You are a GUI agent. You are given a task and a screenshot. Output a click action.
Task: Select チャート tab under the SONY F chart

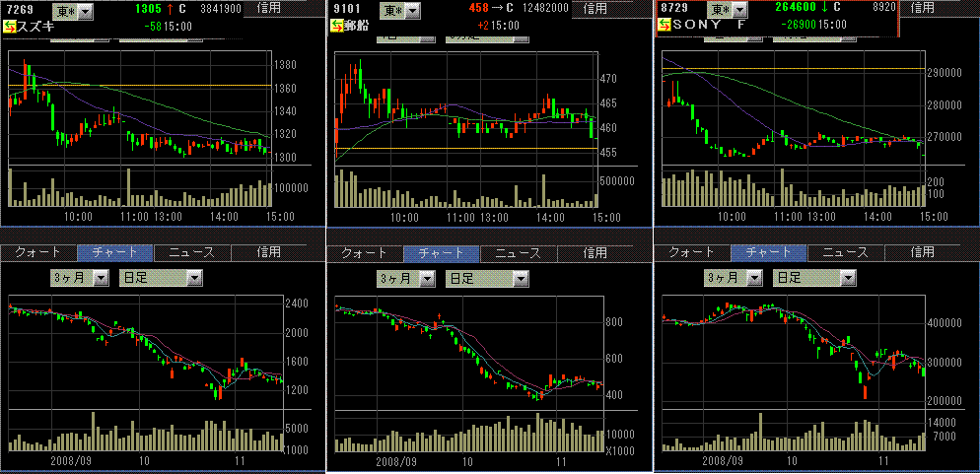click(768, 252)
